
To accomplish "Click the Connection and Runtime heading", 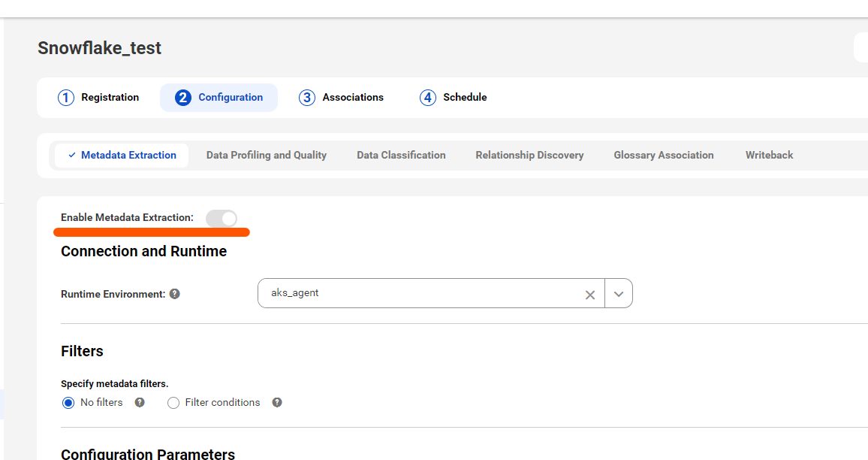I will coord(144,251).
